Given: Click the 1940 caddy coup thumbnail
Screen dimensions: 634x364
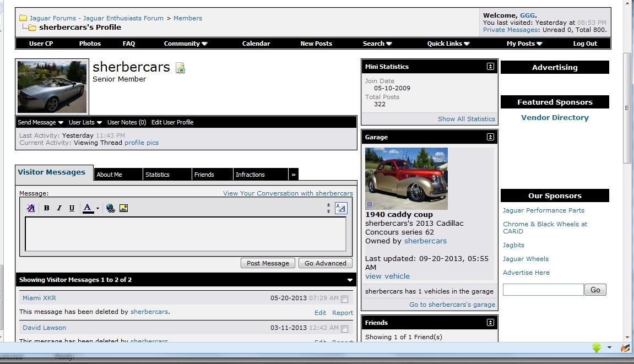Looking at the screenshot, I should (x=406, y=178).
